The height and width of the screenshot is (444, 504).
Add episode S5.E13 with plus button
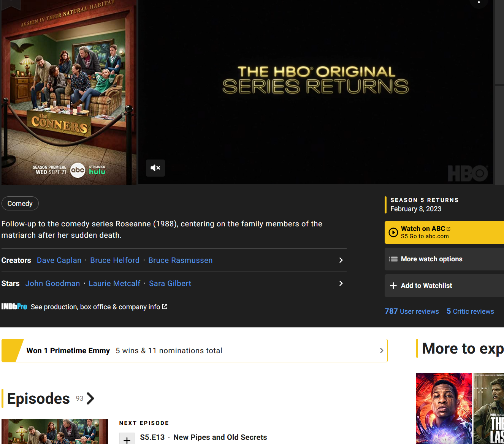127,439
